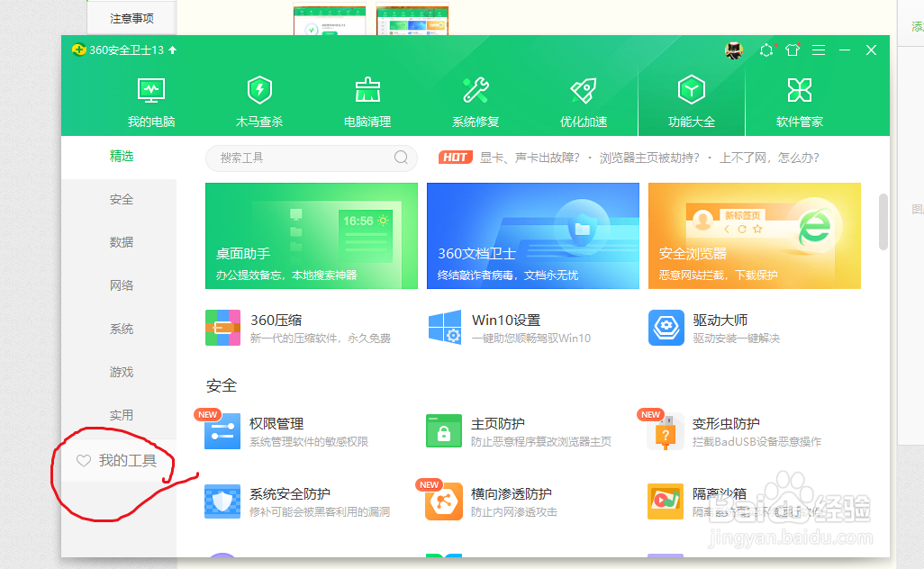Launch the 横向渗透防护 icon
The width and height of the screenshot is (924, 569).
pos(444,501)
